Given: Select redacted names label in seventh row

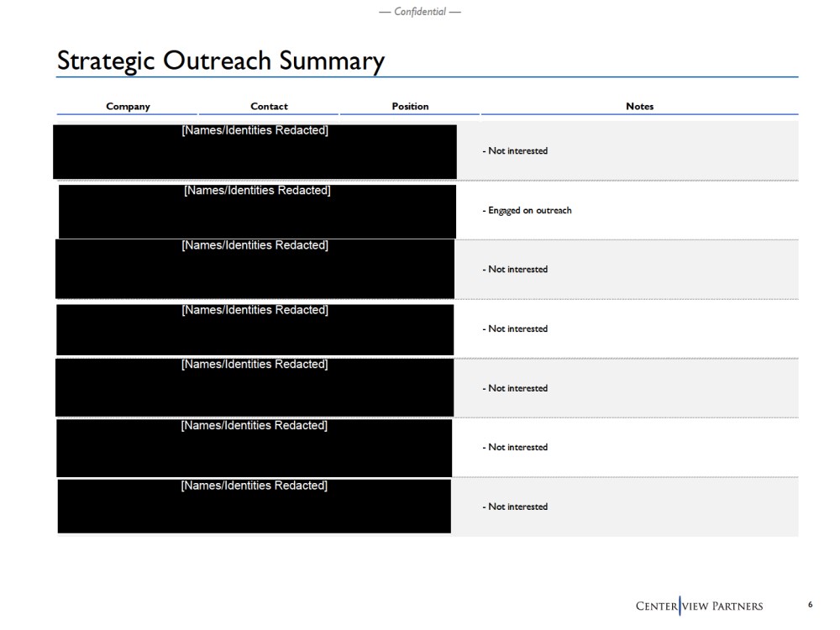Looking at the screenshot, I should [255, 486].
